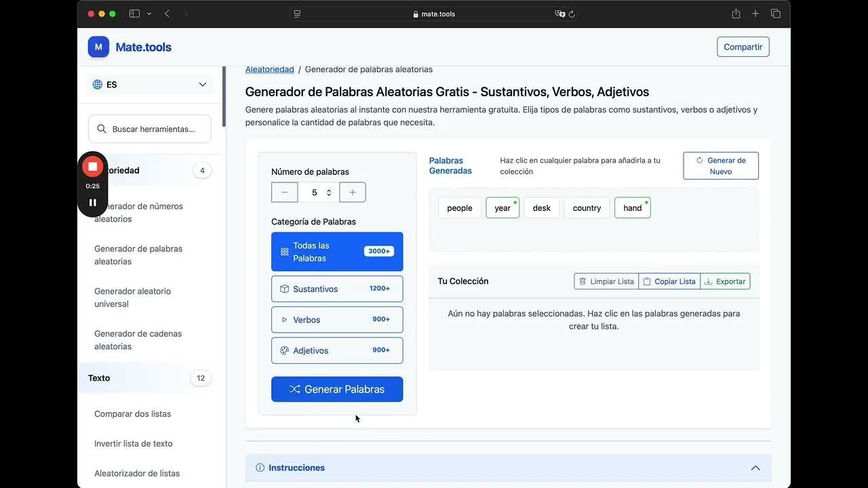Open Comparar dos listas tool
This screenshot has width=868, height=488.
pos(133,414)
